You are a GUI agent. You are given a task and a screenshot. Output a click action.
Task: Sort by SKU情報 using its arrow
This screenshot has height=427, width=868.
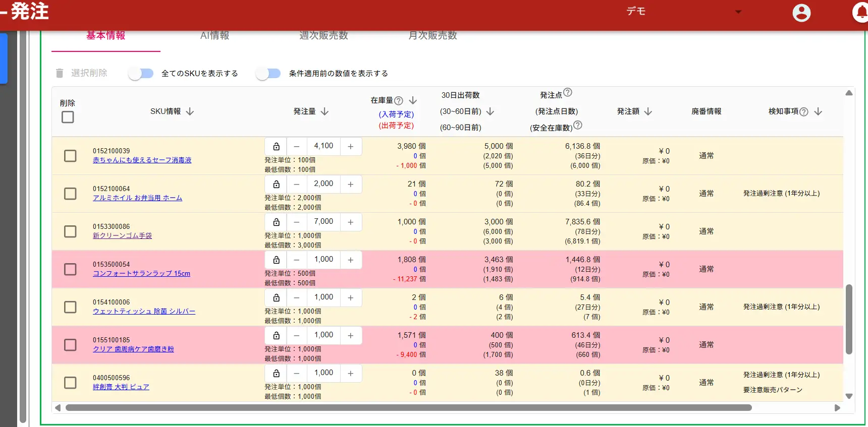[190, 111]
